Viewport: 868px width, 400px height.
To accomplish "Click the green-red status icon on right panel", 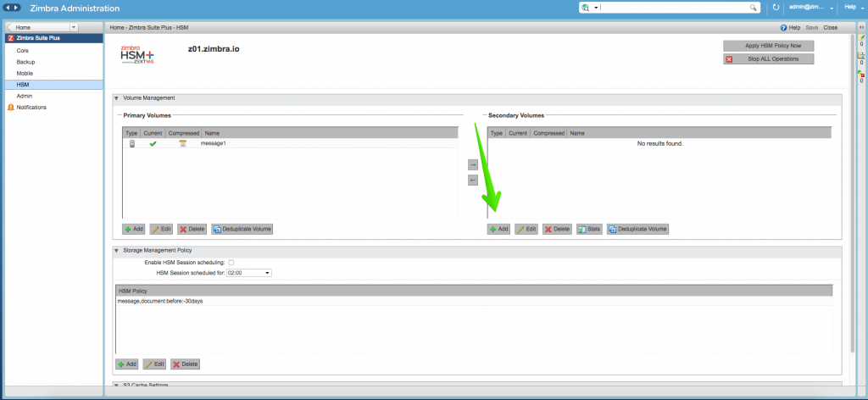I will tap(861, 74).
